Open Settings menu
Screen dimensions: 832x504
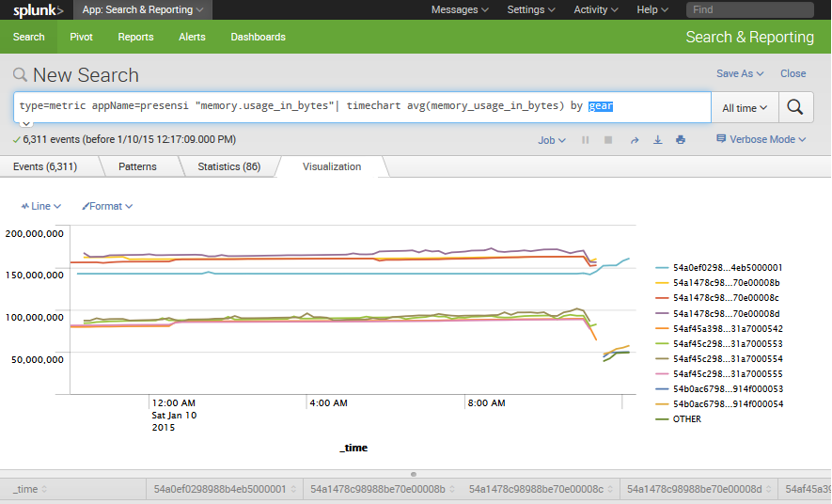(x=531, y=9)
